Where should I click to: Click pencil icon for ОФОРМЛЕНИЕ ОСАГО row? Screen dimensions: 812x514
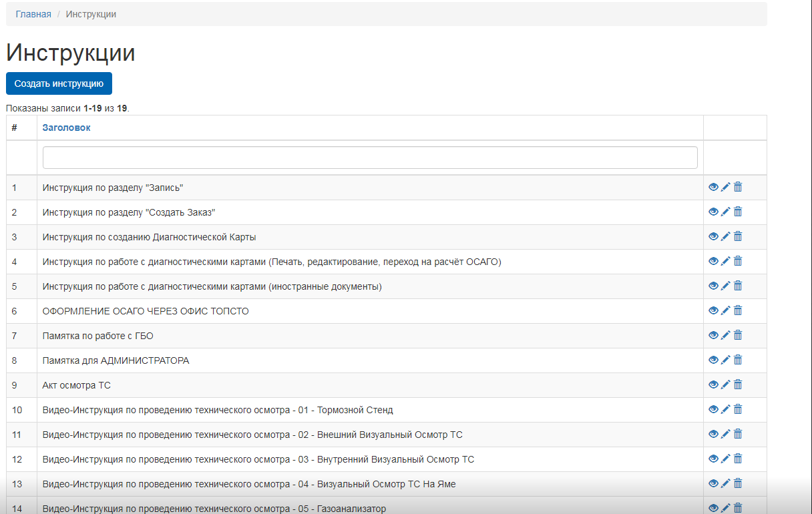(x=725, y=310)
